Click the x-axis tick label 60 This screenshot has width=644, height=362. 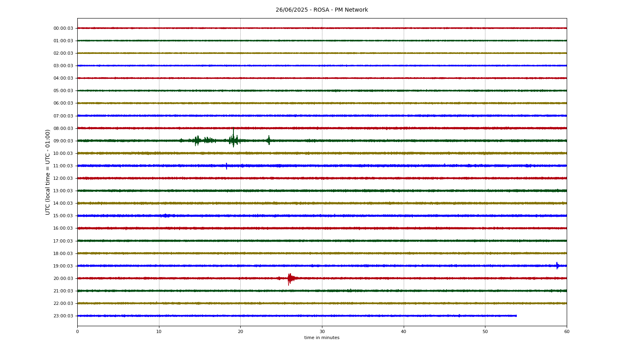(x=567, y=331)
